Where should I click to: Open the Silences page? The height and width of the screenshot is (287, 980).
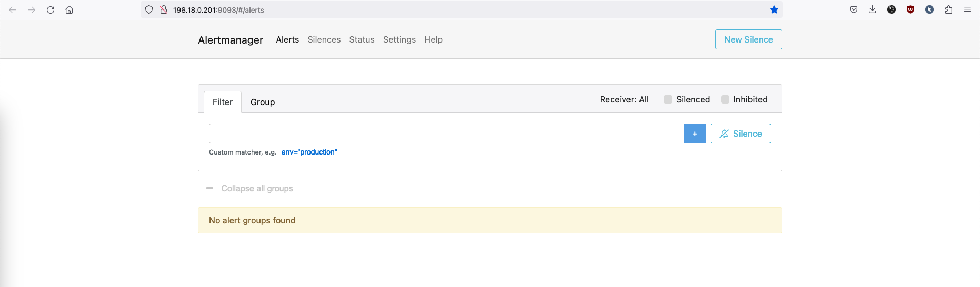(x=324, y=39)
